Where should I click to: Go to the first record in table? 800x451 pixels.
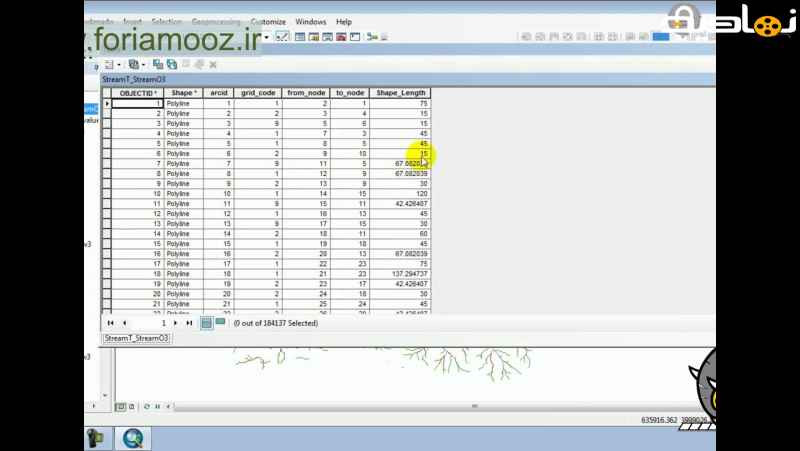pos(110,323)
